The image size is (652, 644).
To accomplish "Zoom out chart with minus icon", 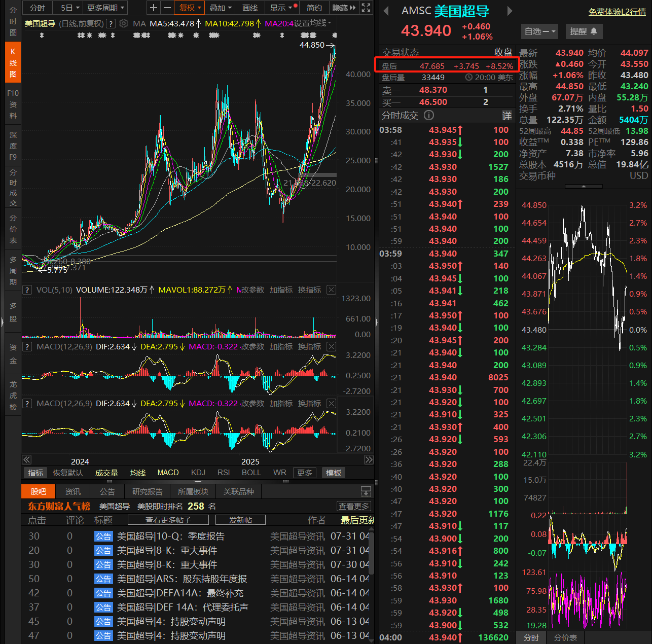I will point(167,8).
